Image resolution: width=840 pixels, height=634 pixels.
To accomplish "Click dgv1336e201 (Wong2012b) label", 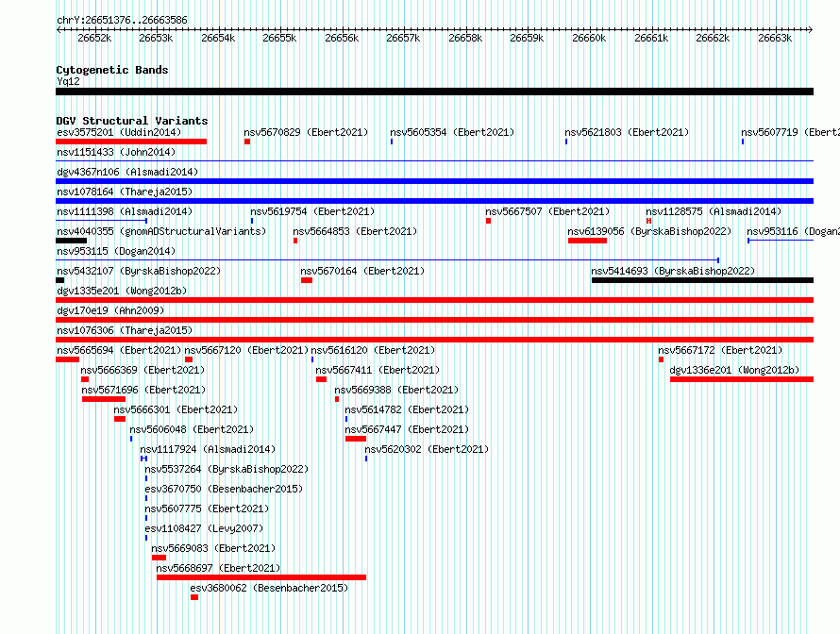I will pos(734,370).
